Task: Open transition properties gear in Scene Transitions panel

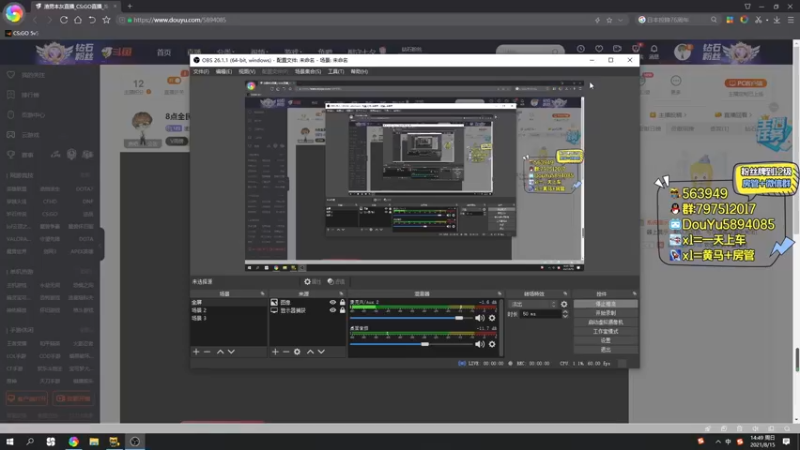Action: point(564,304)
